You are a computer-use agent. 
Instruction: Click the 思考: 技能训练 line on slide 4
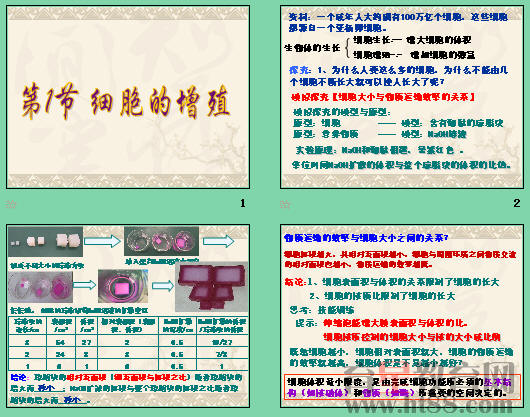coord(322,310)
